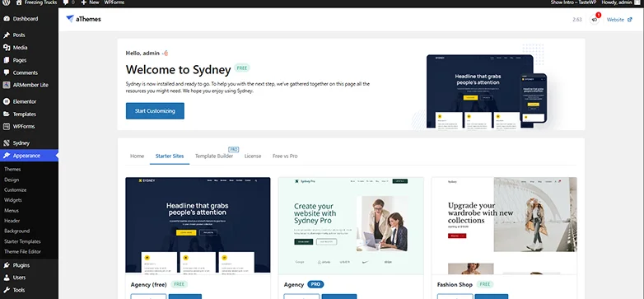Click the Sydney icon in sidebar

click(x=7, y=143)
